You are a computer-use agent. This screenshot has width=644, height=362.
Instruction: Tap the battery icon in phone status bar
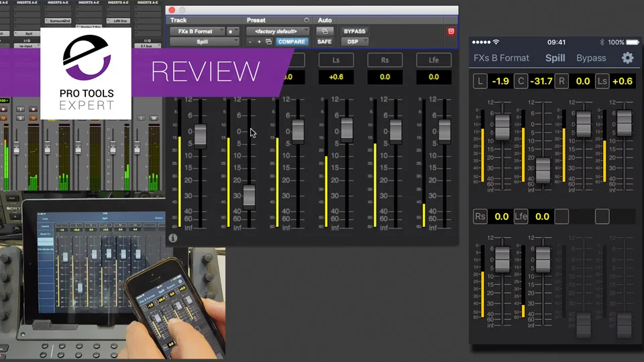[x=633, y=42]
